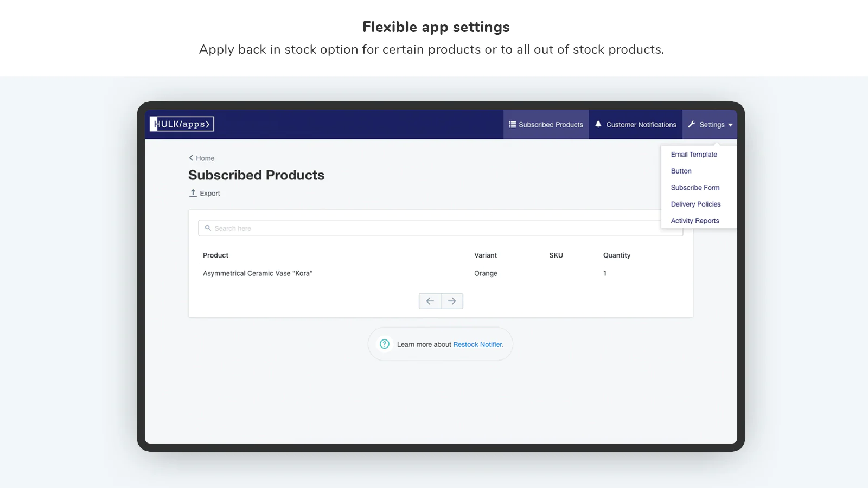Go to next page with right arrow

tap(452, 301)
